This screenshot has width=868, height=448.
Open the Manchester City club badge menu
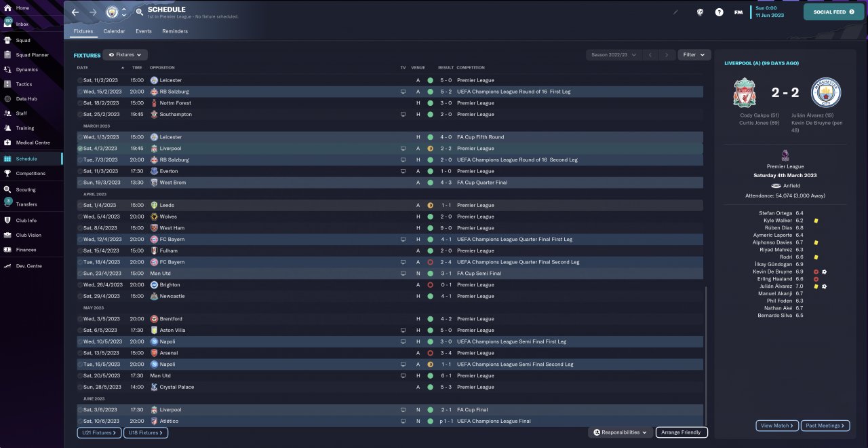112,12
